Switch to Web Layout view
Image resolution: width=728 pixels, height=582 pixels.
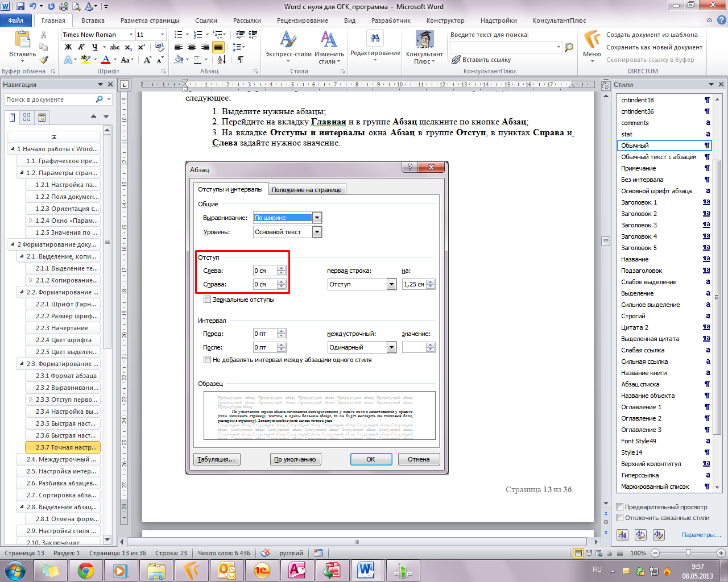pos(599,553)
